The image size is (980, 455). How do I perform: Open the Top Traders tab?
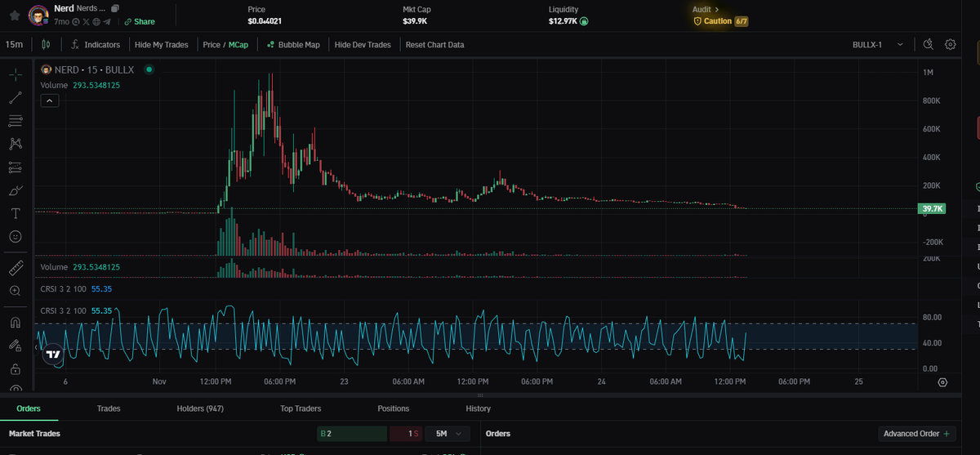(x=301, y=408)
